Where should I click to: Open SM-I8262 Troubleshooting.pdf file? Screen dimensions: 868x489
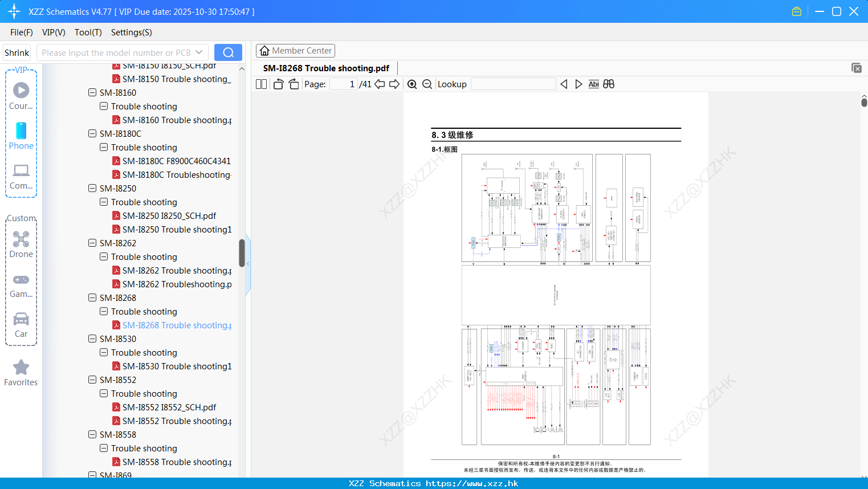click(172, 284)
